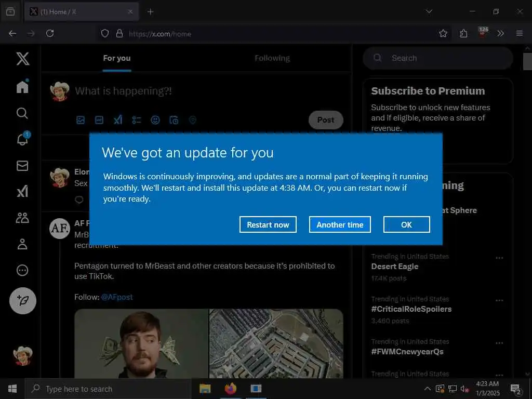Click the schedule post icon in composer
Screen dimensions: 532x399
coord(174,120)
